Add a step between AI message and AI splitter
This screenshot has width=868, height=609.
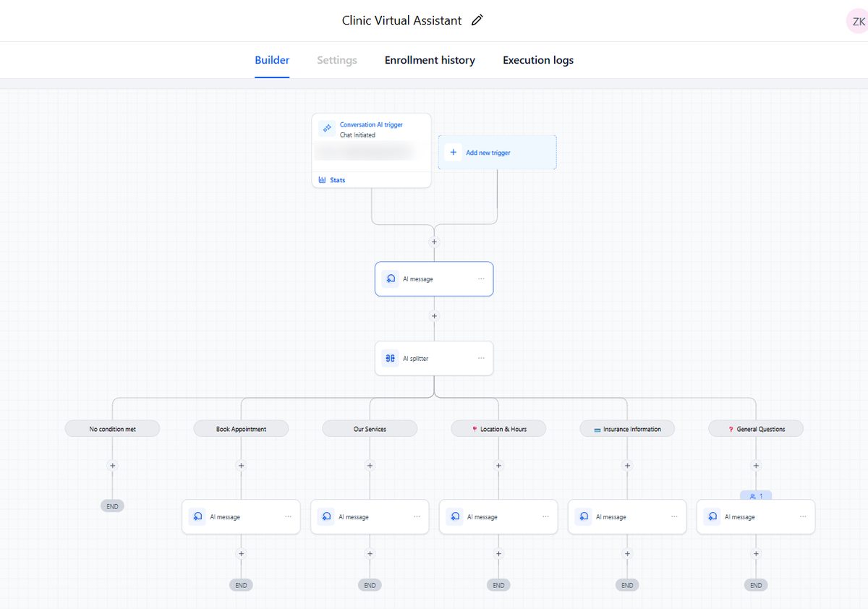point(434,316)
